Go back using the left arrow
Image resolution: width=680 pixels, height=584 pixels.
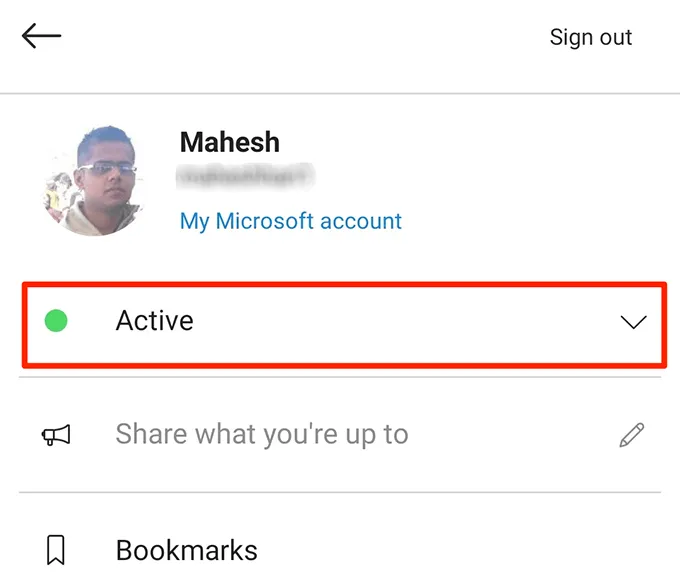click(x=41, y=37)
